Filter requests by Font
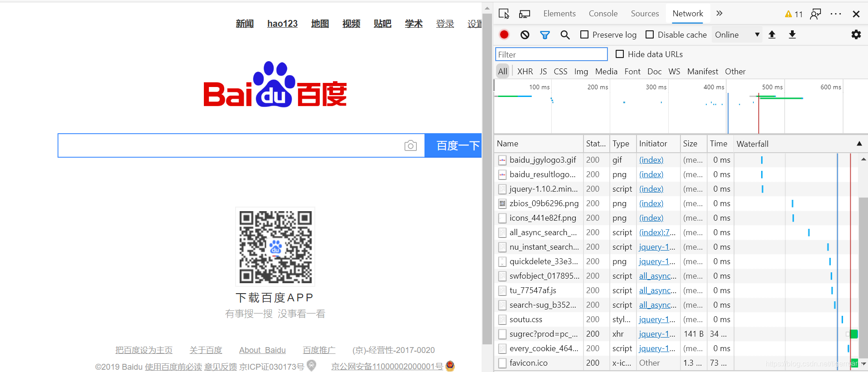The image size is (868, 372). (632, 72)
